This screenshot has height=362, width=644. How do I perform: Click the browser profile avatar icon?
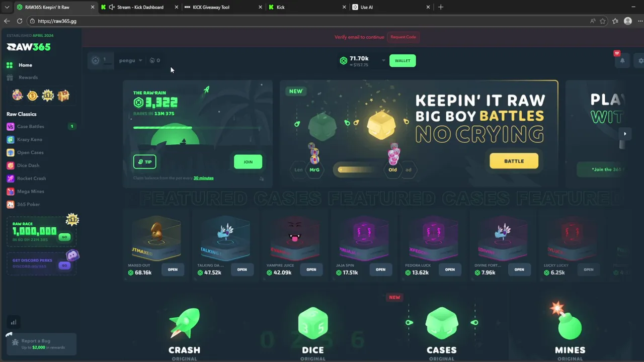coord(628,21)
